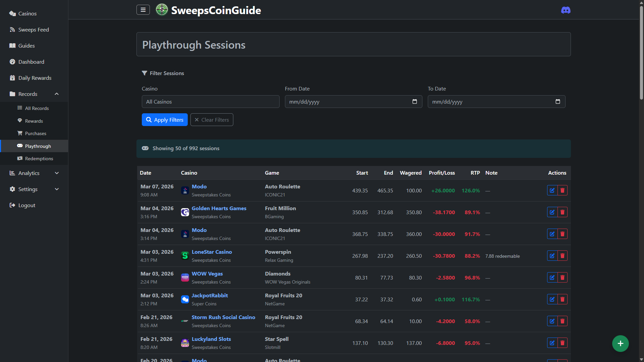Click the green plus add session button
The width and height of the screenshot is (644, 362).
[x=620, y=343]
